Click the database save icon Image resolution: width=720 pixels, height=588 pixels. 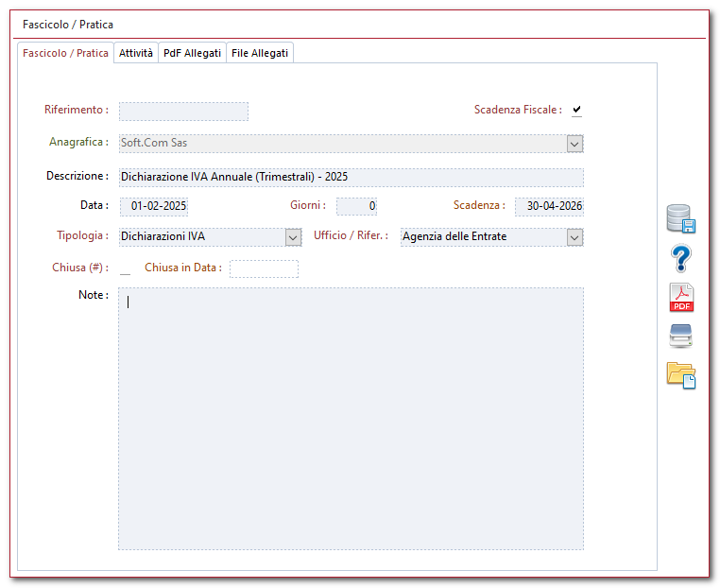tap(681, 218)
